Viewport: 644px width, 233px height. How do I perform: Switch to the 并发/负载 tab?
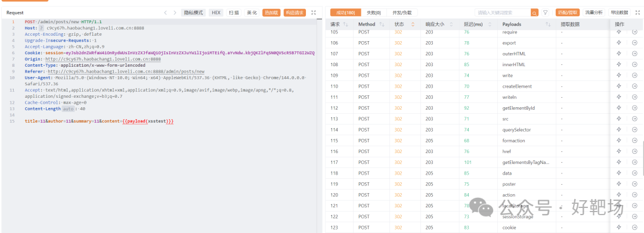tap(402, 13)
